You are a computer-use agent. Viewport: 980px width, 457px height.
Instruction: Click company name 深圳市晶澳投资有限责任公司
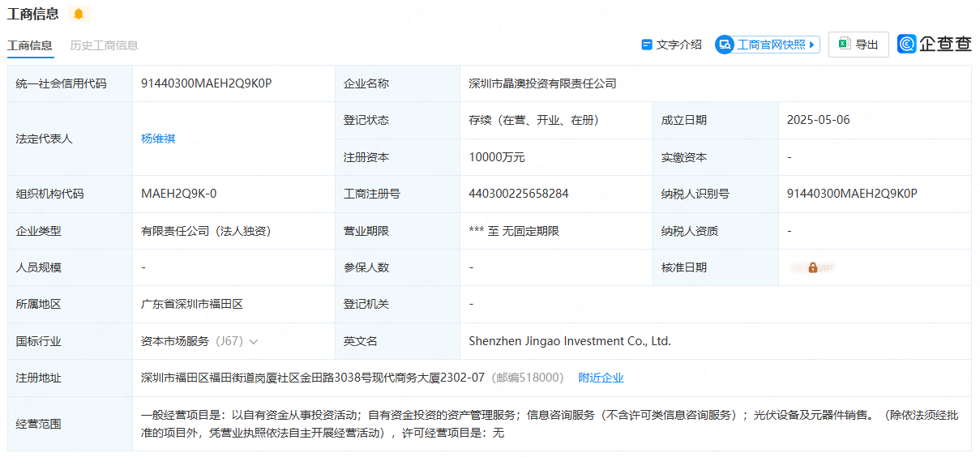(x=542, y=83)
